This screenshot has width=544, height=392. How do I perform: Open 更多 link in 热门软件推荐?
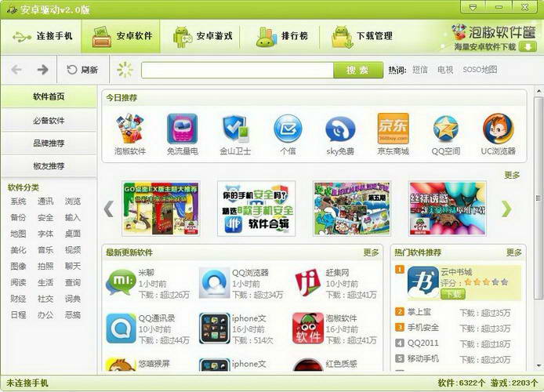pyautogui.click(x=513, y=252)
